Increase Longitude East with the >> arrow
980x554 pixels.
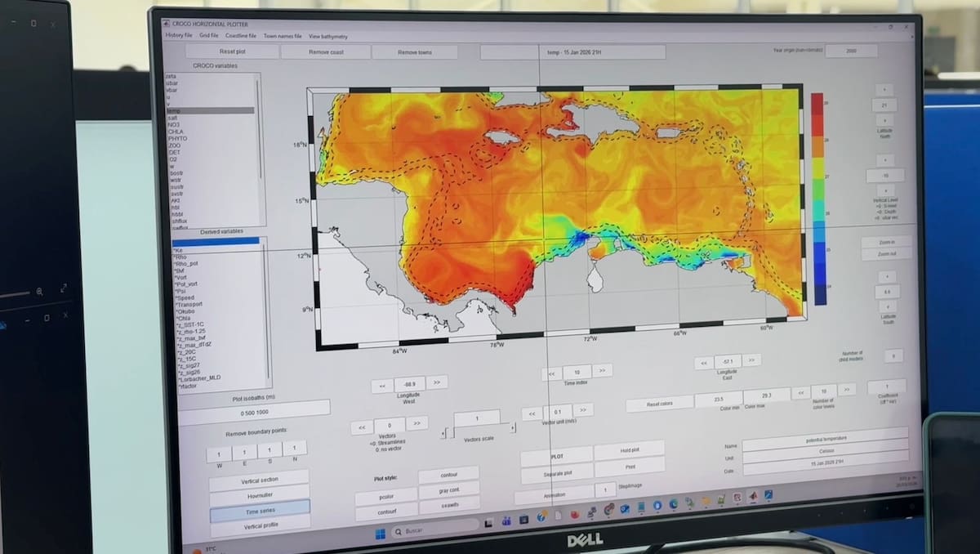click(751, 360)
